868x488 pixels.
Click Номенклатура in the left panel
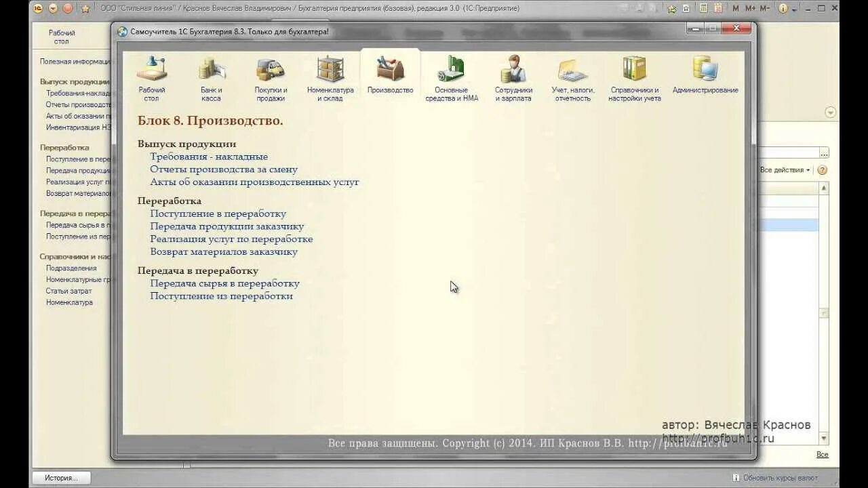tap(69, 303)
